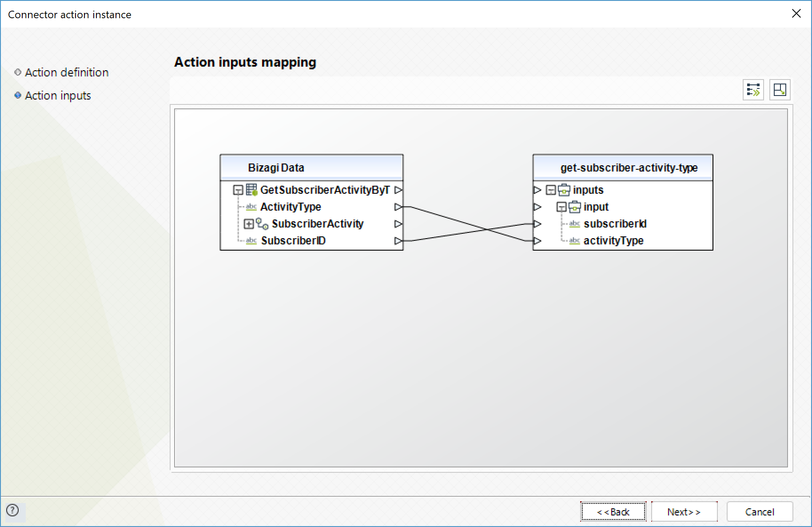Click the layout view toolbar icon

pos(780,90)
